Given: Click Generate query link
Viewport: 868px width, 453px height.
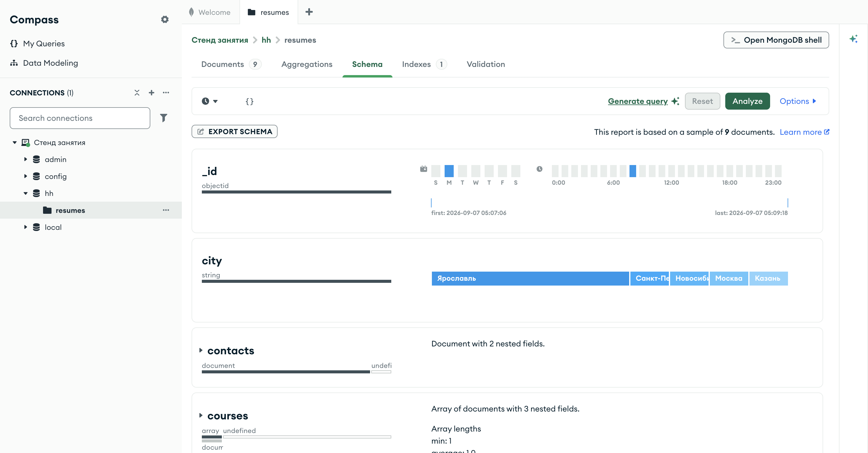Looking at the screenshot, I should [644, 101].
